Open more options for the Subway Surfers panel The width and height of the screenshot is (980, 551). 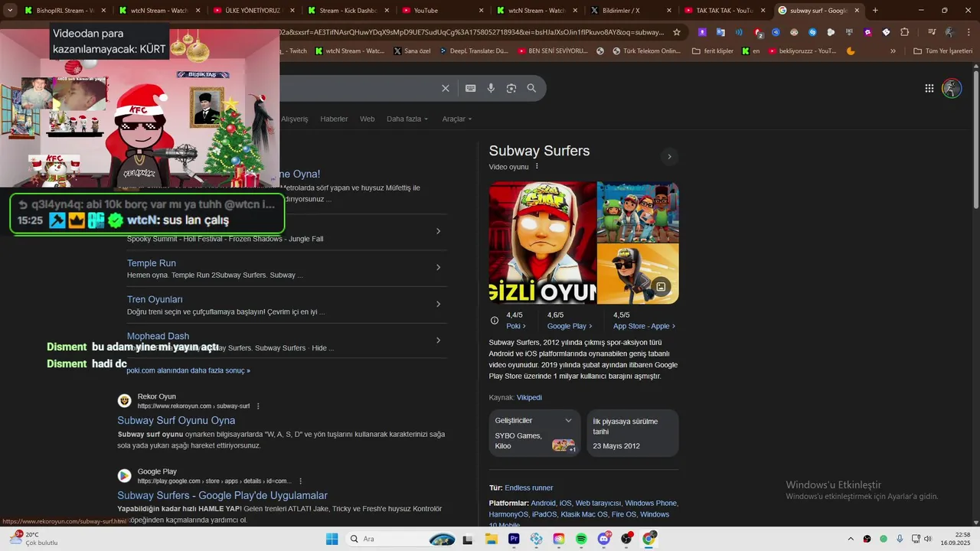[537, 166]
